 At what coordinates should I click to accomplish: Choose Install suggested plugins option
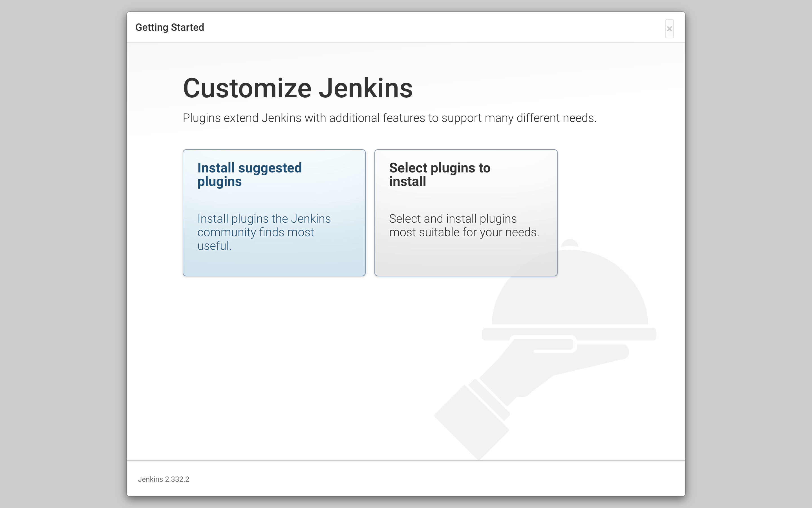pos(274,213)
